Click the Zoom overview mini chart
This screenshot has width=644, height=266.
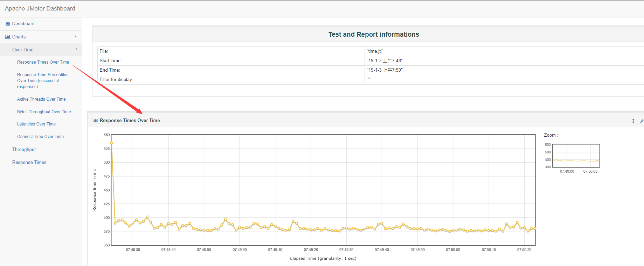click(576, 156)
